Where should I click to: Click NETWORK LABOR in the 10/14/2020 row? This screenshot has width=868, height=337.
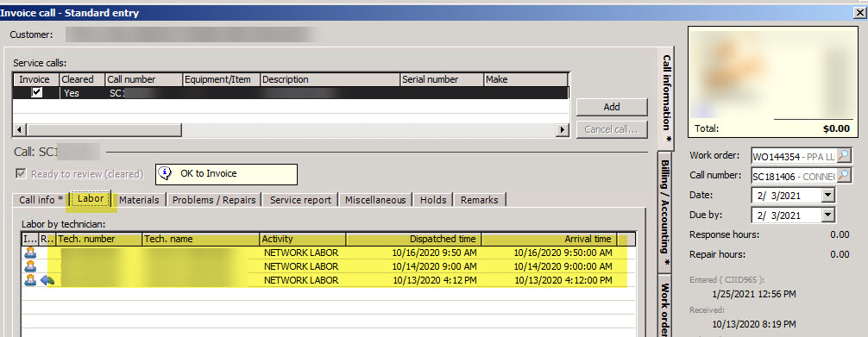tap(301, 266)
